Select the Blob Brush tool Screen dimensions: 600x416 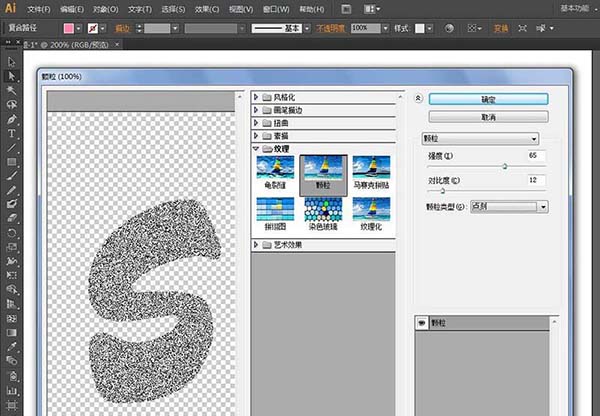[11, 204]
